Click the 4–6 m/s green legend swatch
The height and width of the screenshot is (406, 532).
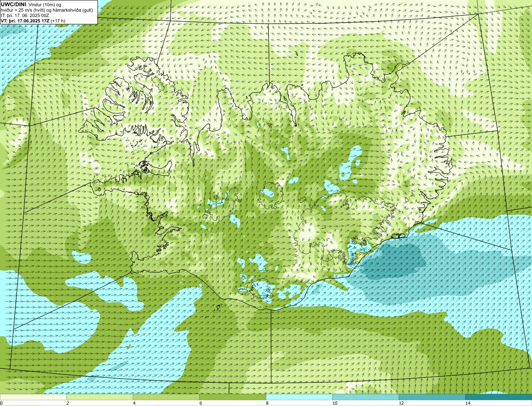pyautogui.click(x=166, y=397)
